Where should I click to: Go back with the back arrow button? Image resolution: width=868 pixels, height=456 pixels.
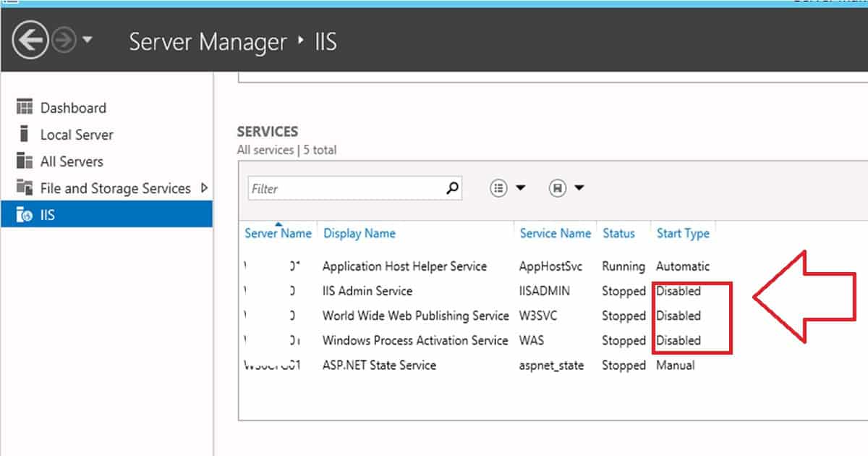(30, 41)
